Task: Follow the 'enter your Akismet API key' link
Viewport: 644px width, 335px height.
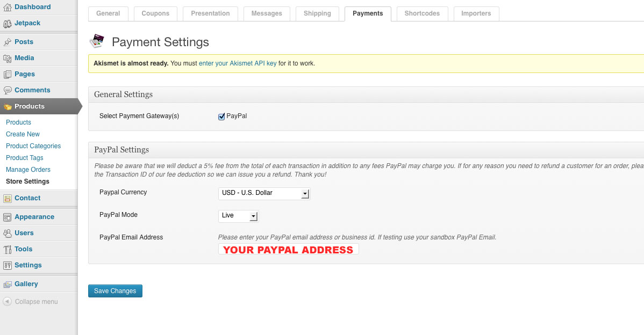Action: click(x=238, y=63)
